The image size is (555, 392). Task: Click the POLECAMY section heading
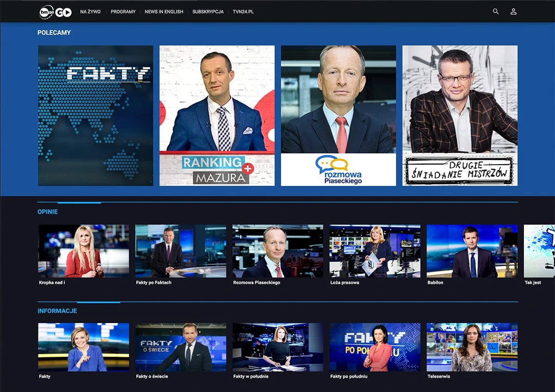point(54,33)
